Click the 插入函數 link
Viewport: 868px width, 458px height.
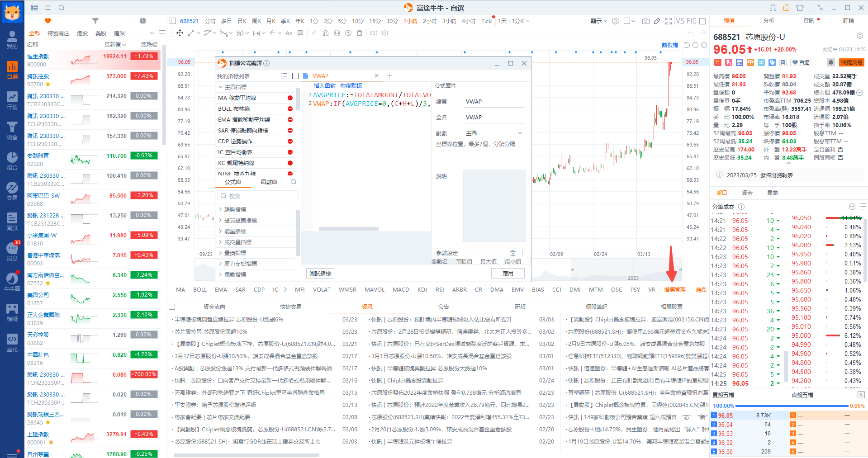click(x=324, y=85)
